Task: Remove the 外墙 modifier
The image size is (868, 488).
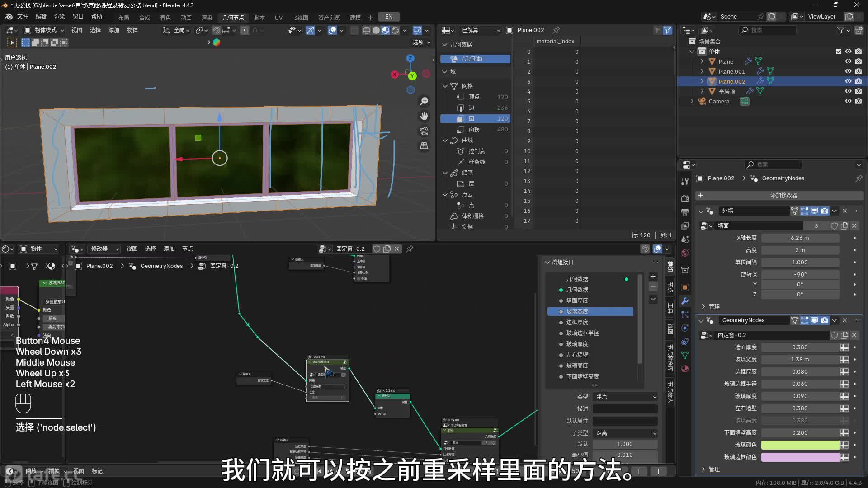Action: click(844, 211)
